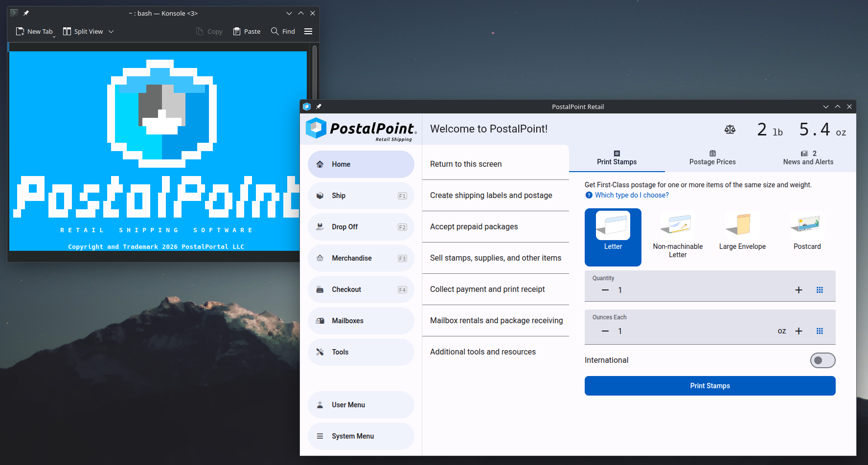Screen dimensions: 868x465
Task: Open the Konsole hamburger menu
Action: [x=308, y=31]
